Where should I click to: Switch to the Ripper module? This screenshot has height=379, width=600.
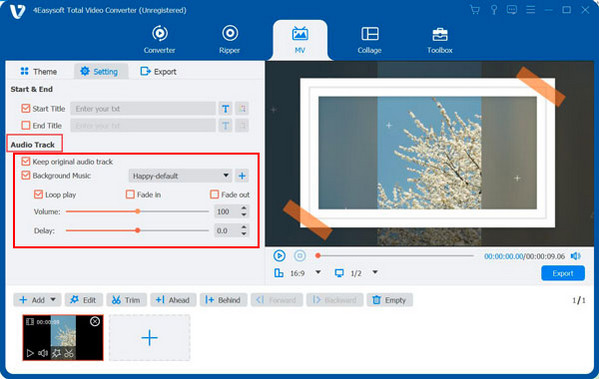[x=230, y=39]
